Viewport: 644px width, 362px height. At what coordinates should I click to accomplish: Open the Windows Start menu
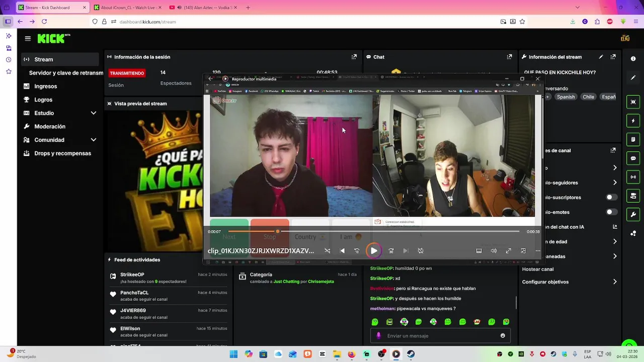point(233,354)
